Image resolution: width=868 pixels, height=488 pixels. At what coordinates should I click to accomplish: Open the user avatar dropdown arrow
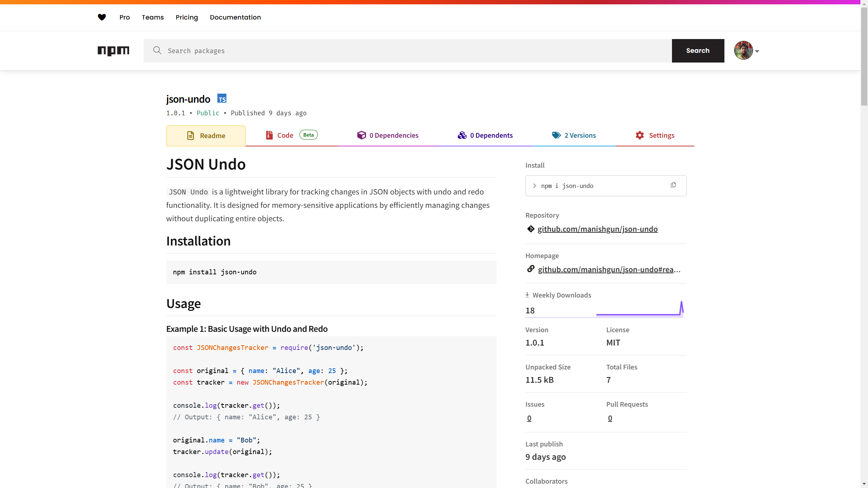757,51
